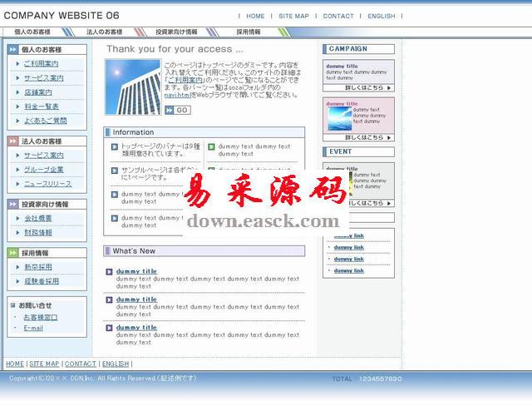
Task: Click the EVENT heading
Action: (358, 151)
